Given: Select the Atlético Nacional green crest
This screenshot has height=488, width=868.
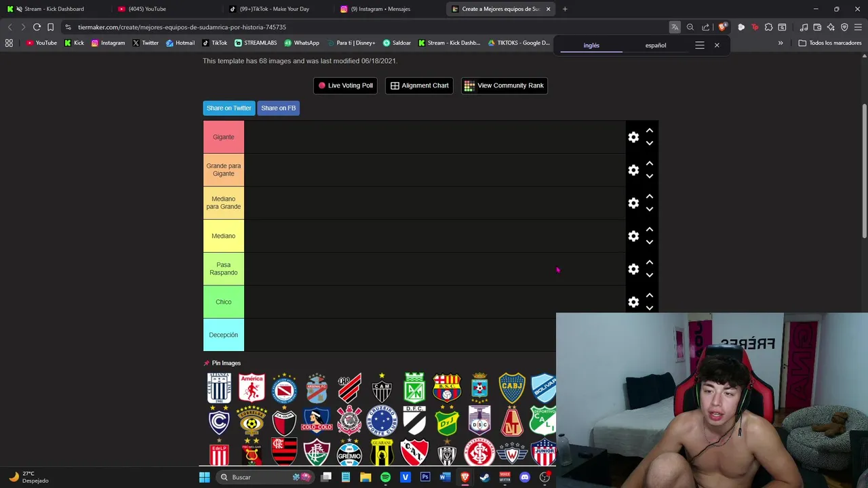Looking at the screenshot, I should tap(414, 388).
